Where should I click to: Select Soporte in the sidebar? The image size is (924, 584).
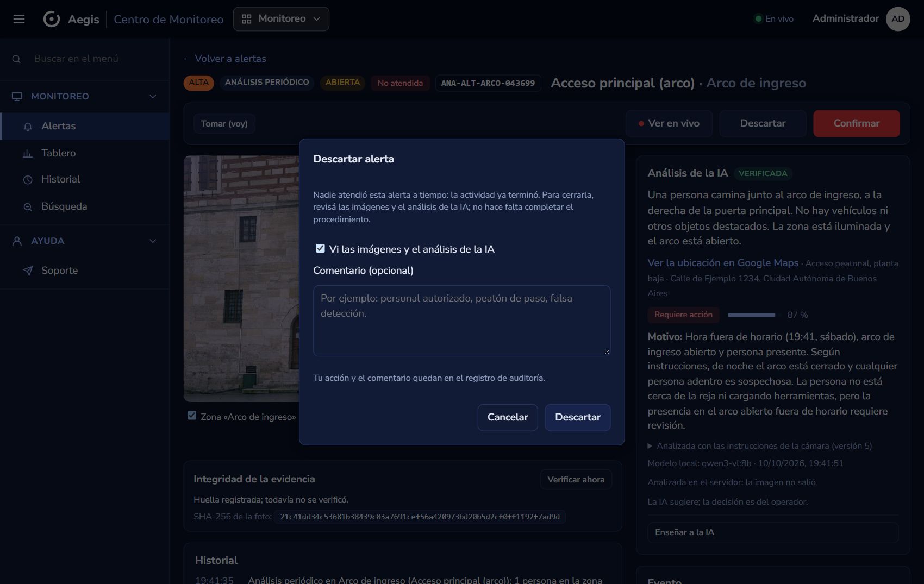[x=85, y=271]
